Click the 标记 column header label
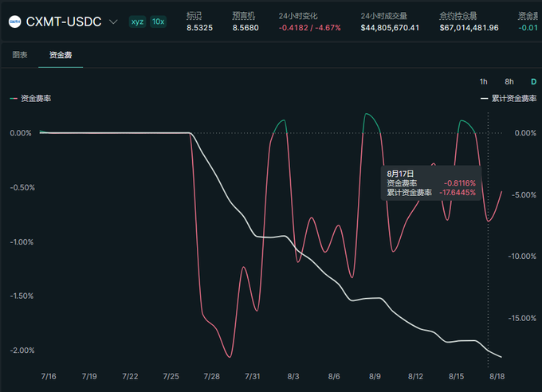542x392 pixels. click(x=194, y=16)
